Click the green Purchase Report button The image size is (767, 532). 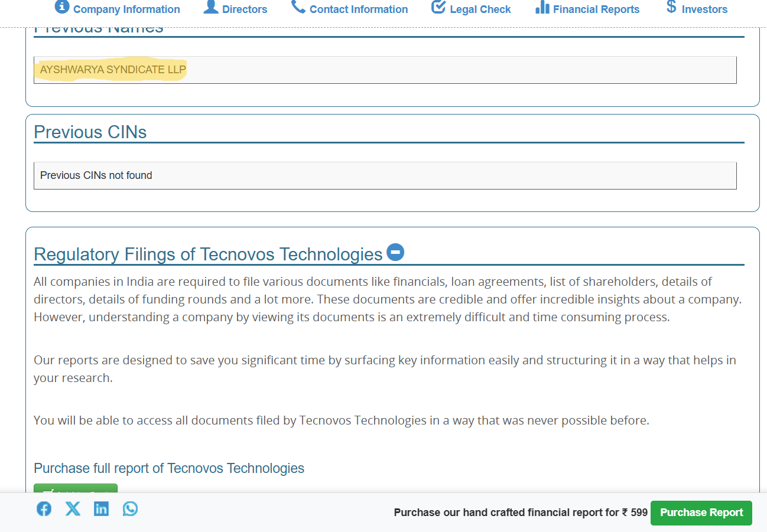(x=701, y=513)
